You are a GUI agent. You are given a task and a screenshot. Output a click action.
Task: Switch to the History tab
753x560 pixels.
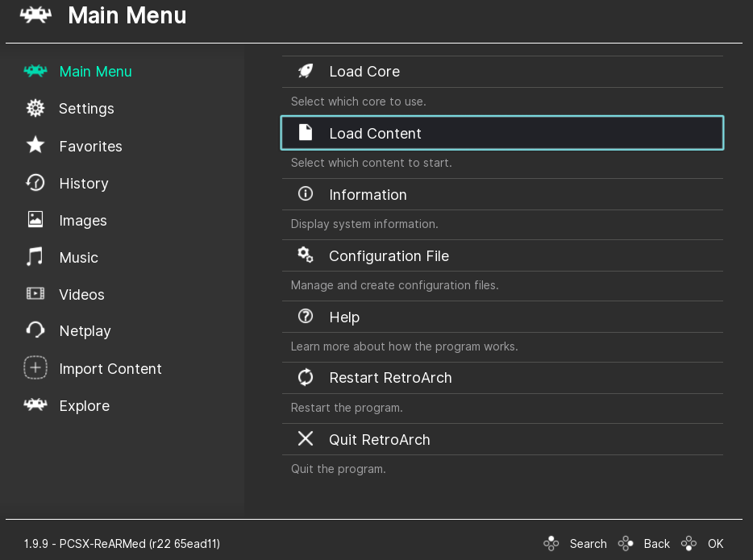[x=83, y=183]
